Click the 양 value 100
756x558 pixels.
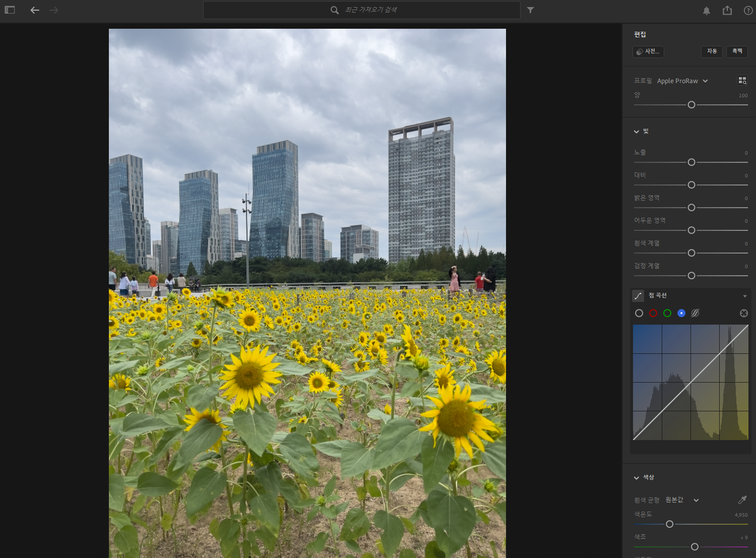click(x=743, y=96)
